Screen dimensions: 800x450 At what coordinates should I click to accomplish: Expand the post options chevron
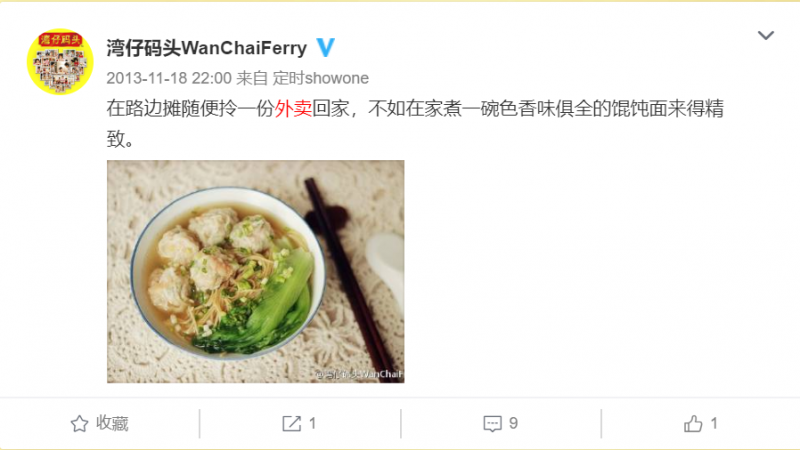click(x=765, y=35)
